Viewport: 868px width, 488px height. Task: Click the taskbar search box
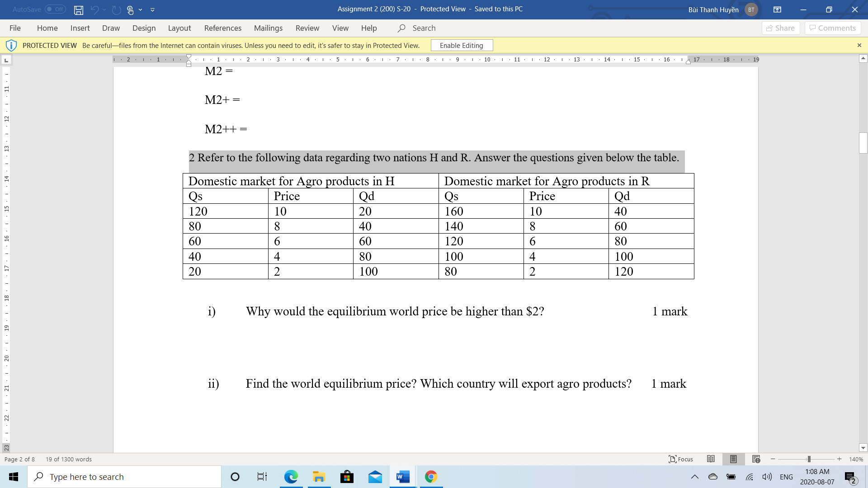[x=124, y=477]
